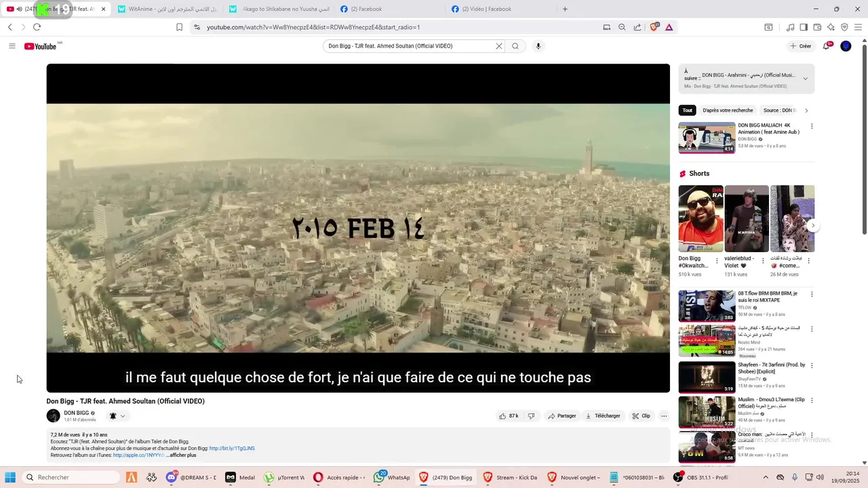This screenshot has height=488, width=868.
Task: Open OBS 31.1.1 from the taskbar
Action: click(701, 477)
